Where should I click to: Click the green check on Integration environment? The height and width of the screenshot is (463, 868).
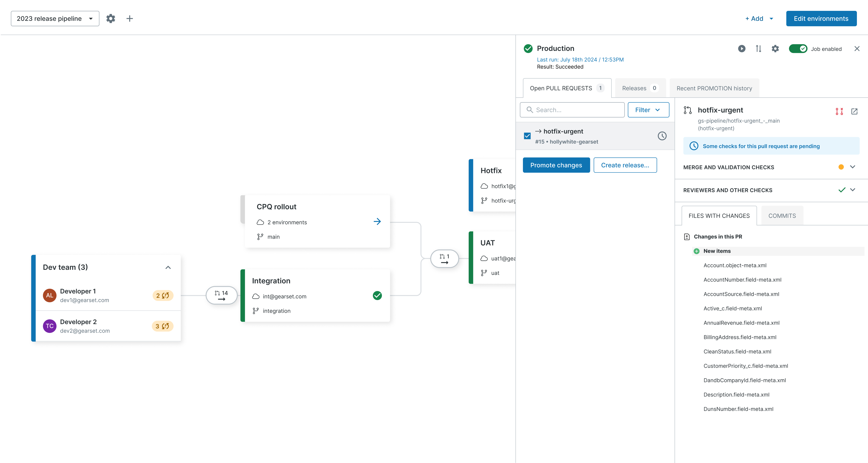tap(377, 296)
